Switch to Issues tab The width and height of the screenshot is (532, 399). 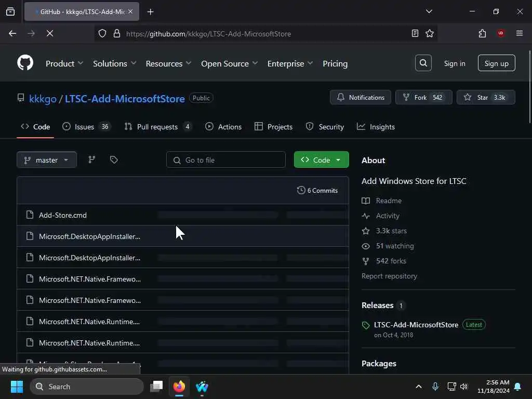[x=87, y=127]
